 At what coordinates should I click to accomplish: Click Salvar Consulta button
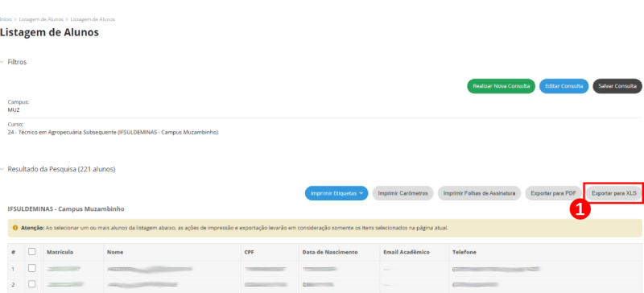(x=617, y=86)
